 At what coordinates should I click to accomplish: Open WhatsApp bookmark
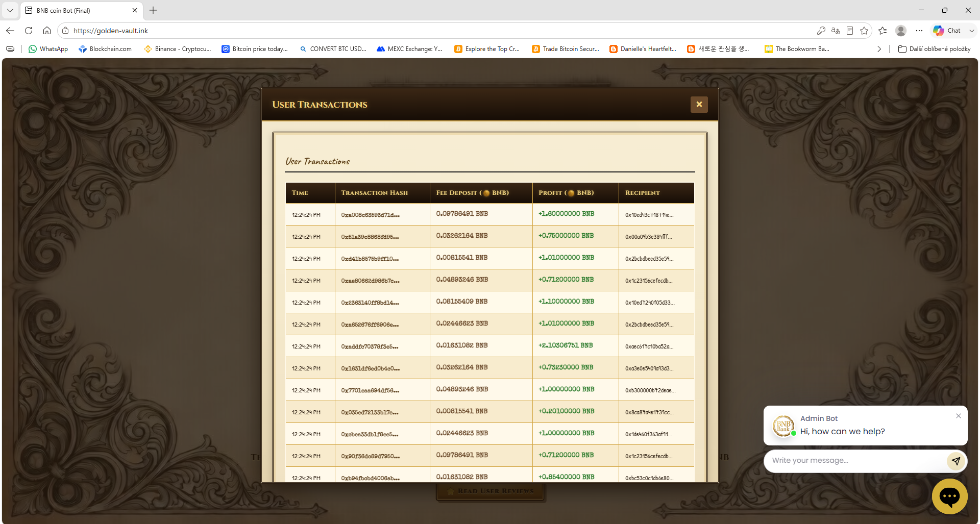[x=48, y=49]
